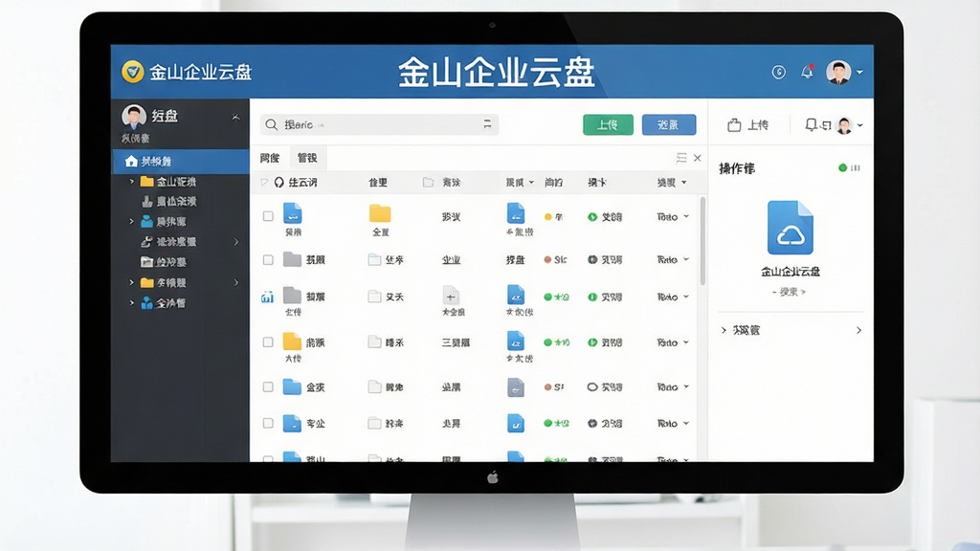Viewport: 980px width, 551px height.
Task: Expand the blue group item in the sidebar
Action: tap(131, 303)
